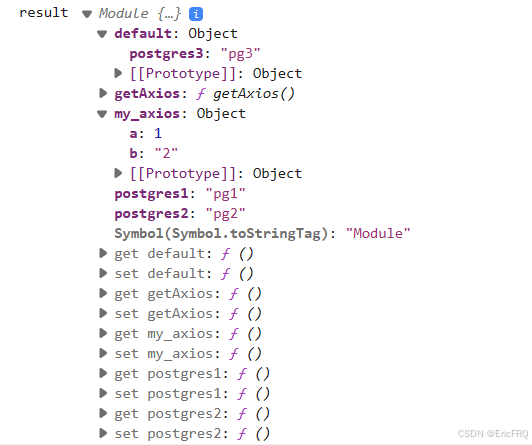Expand the set postgres2 accessor

pyautogui.click(x=103, y=433)
